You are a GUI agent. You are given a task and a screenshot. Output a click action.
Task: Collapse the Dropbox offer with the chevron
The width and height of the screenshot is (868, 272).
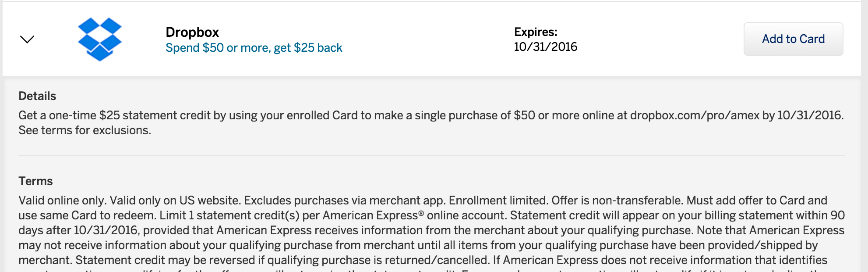tap(27, 39)
